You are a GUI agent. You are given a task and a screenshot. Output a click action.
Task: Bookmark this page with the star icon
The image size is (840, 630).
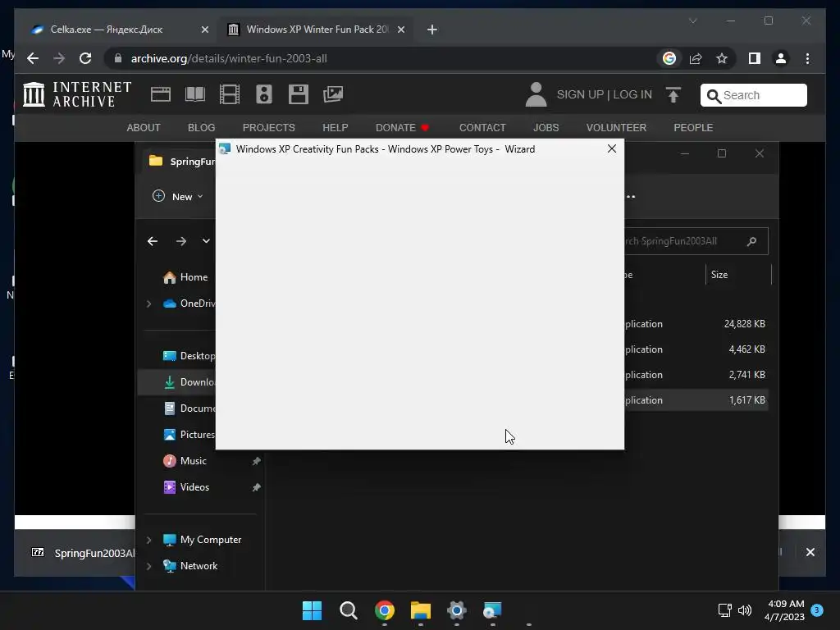tap(722, 58)
